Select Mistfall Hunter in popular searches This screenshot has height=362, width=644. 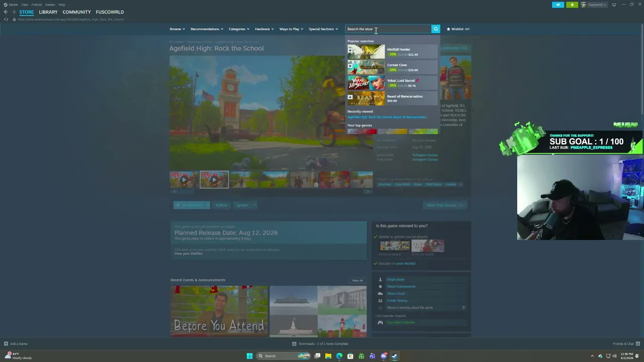(392, 52)
